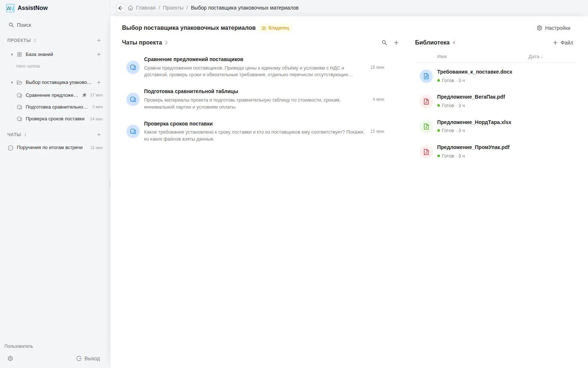Click Проверка сроков поставки chat icon
Viewport: 588px width, 368px height.
click(x=133, y=132)
